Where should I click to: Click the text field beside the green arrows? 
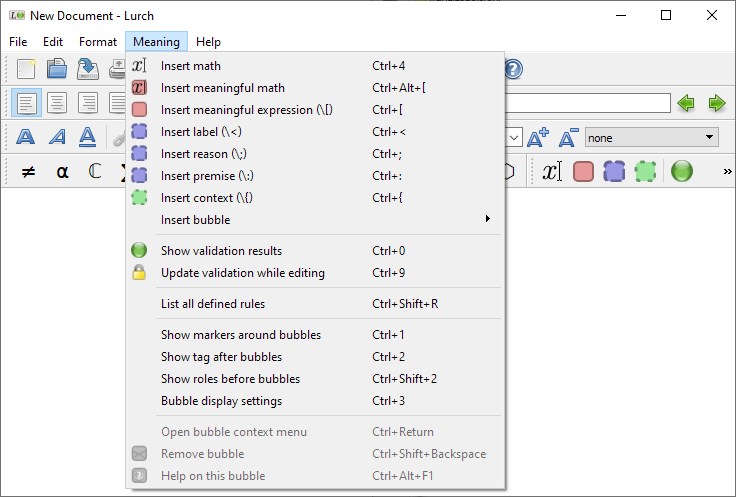point(588,103)
